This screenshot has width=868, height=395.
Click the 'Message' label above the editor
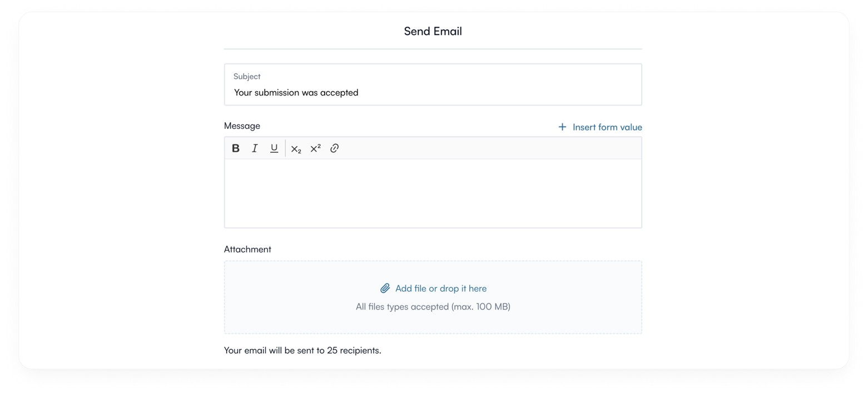242,126
